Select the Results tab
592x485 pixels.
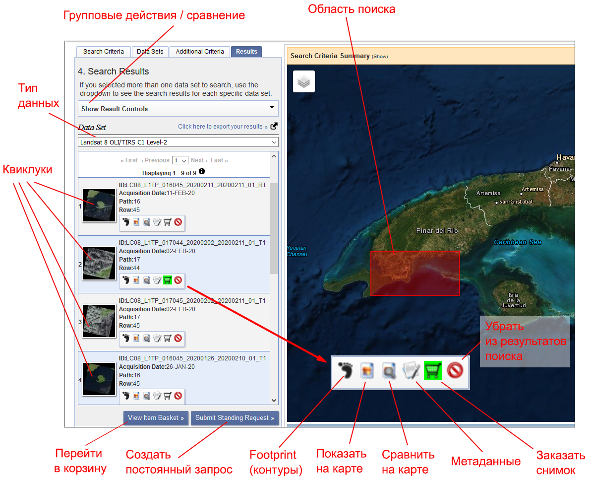coord(247,52)
